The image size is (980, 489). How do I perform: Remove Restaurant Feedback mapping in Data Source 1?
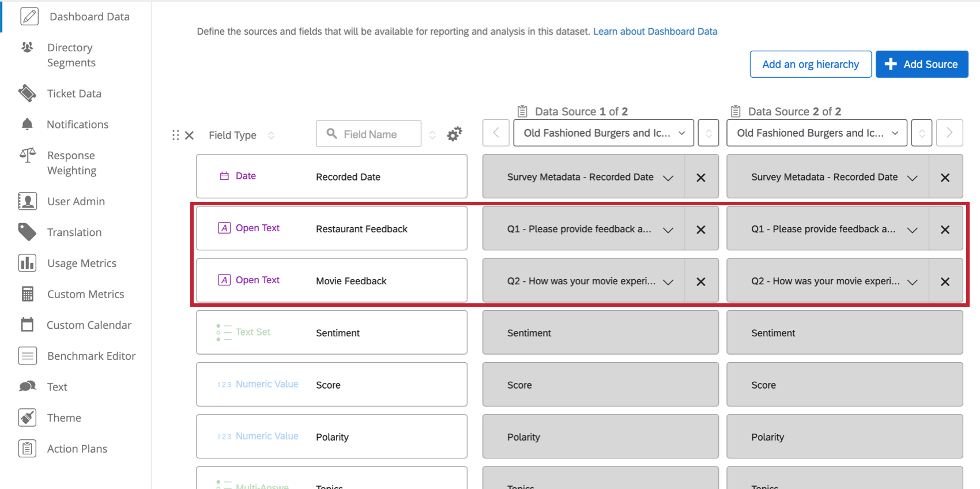pyautogui.click(x=700, y=230)
